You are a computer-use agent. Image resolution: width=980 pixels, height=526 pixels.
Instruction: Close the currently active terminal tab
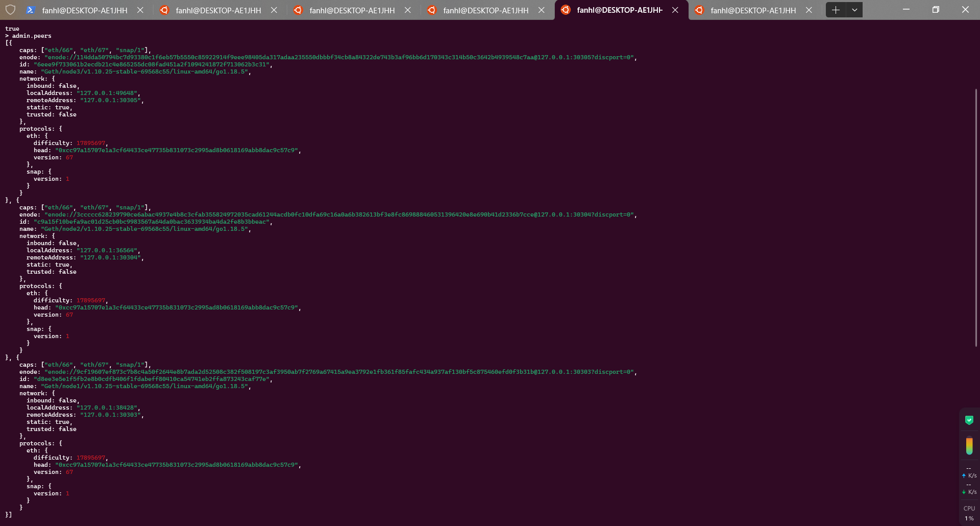[675, 10]
